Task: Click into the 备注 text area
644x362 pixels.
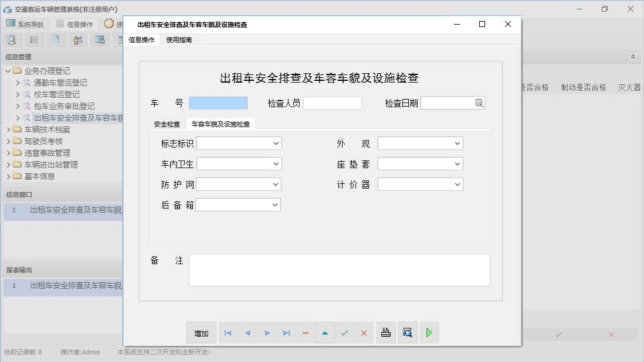Action: coord(339,269)
